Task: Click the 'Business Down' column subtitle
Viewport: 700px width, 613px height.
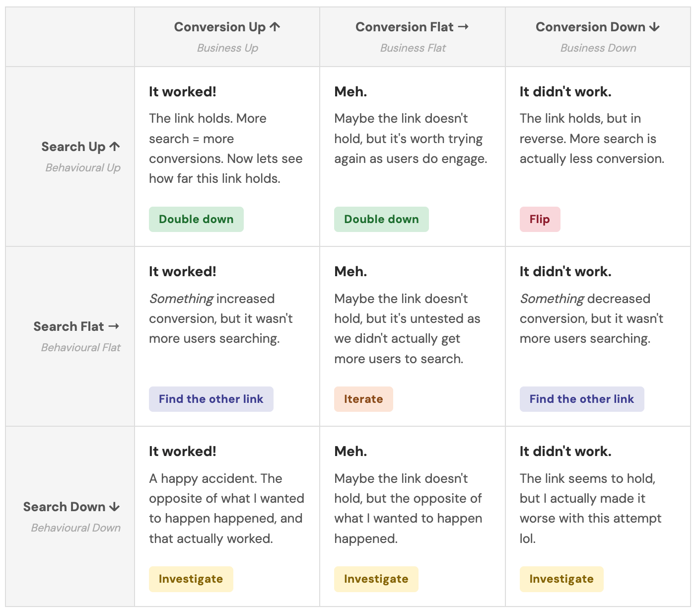Action: pos(598,48)
